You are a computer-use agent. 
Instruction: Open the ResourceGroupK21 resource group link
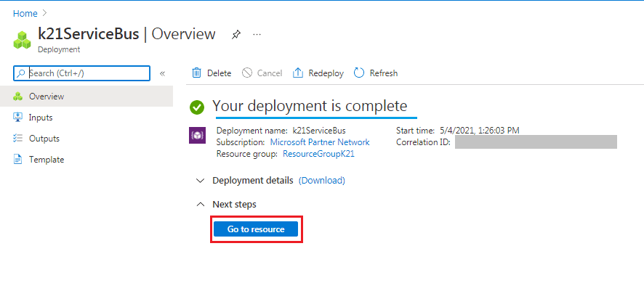point(318,155)
